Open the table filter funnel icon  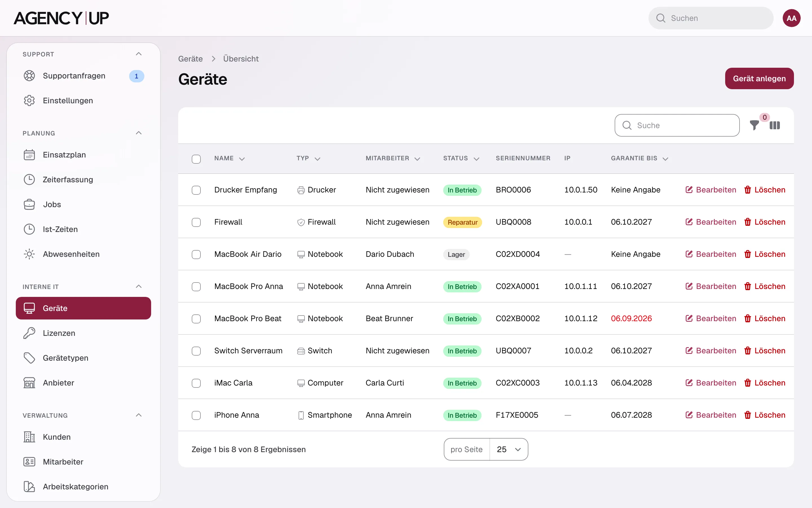(x=754, y=125)
